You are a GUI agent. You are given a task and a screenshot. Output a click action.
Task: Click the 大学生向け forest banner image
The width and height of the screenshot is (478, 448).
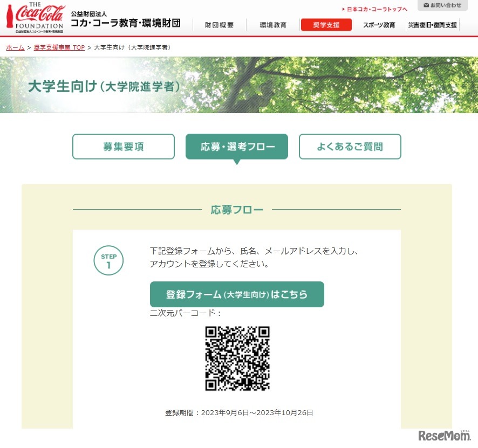tap(239, 85)
